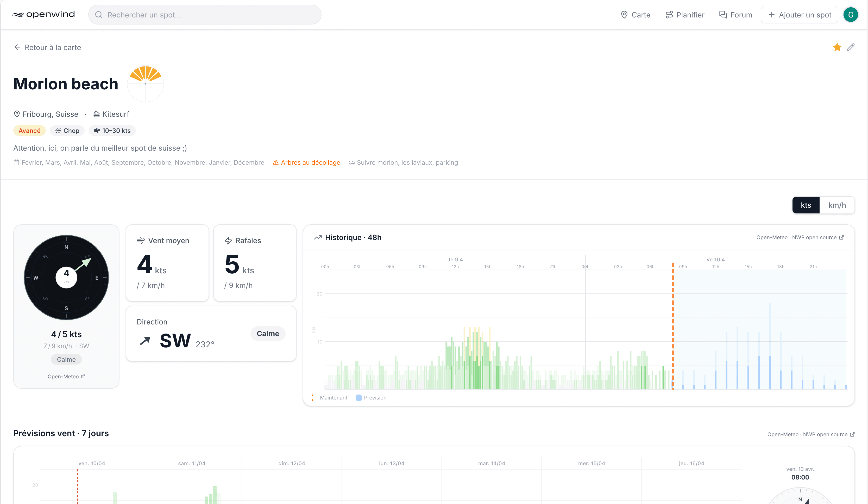Viewport: 868px width, 504px height.
Task: Click the red now-line in 7-day forecast
Action: pyautogui.click(x=77, y=487)
